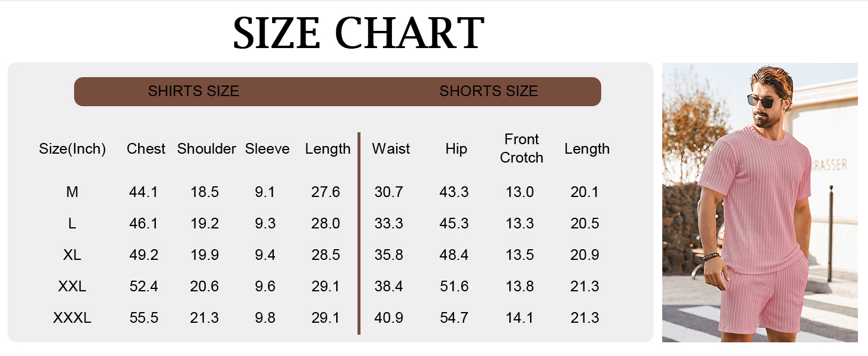The image size is (868, 356).
Task: Click the Shoulder column header
Action: (x=206, y=149)
